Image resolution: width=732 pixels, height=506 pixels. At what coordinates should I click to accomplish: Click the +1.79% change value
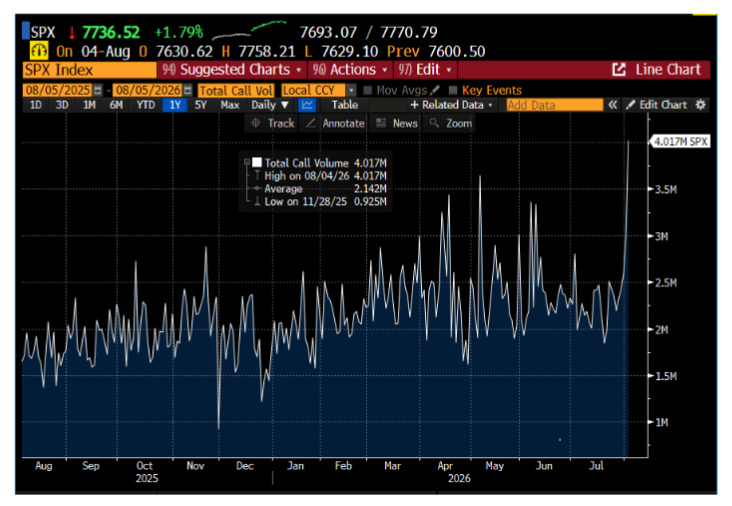(179, 32)
